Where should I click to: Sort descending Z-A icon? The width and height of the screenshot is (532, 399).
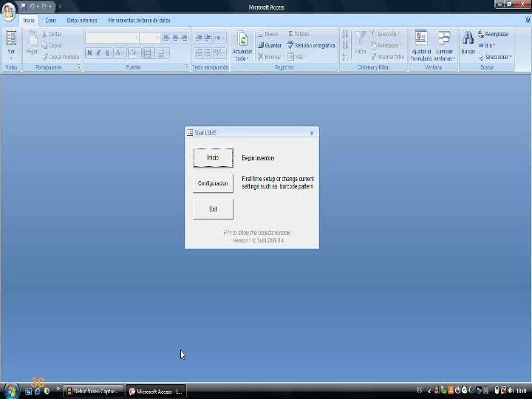tap(345, 45)
